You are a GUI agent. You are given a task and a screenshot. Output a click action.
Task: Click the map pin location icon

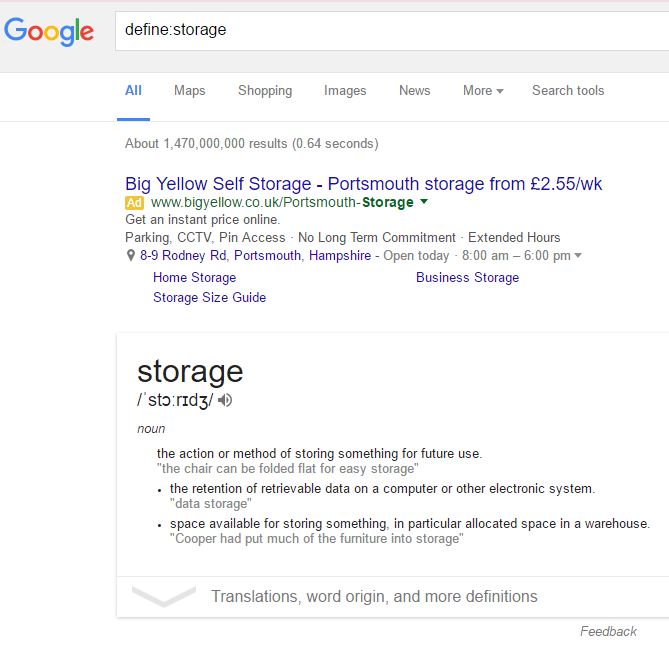pos(131,256)
